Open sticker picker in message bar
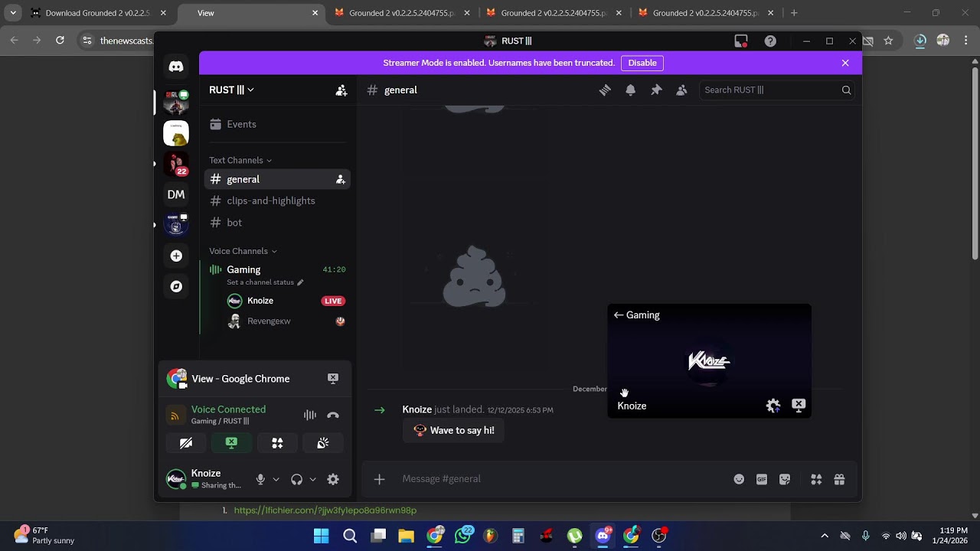 pos(785,479)
